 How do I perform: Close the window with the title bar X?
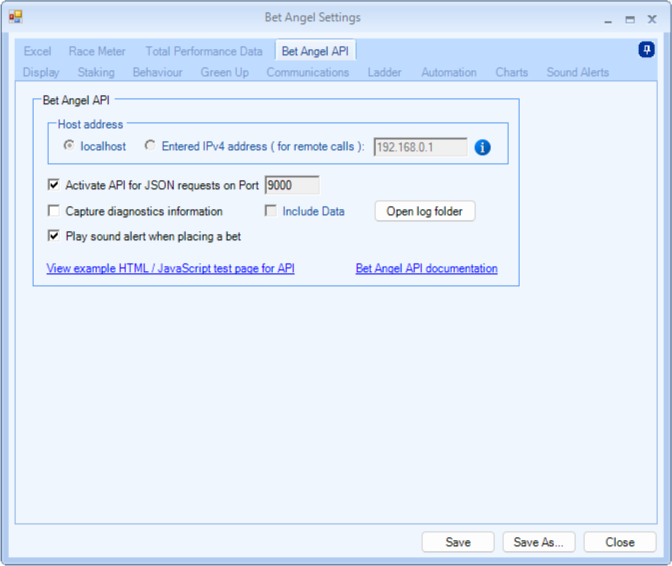pyautogui.click(x=652, y=19)
